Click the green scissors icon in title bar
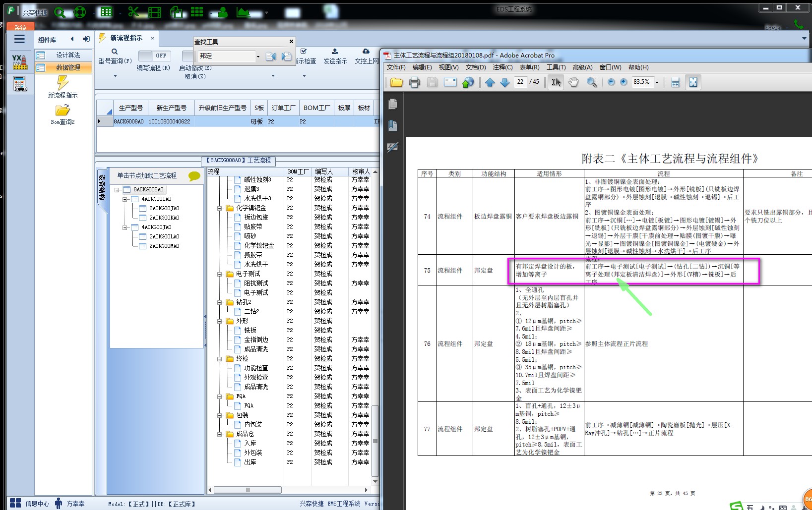This screenshot has width=812, height=510. point(133,12)
